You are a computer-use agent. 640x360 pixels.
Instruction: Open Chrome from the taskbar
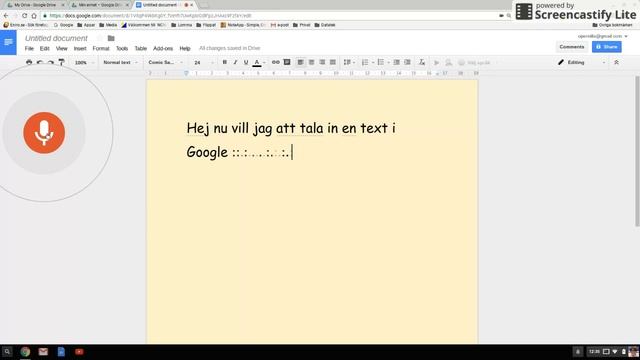[x=25, y=351]
